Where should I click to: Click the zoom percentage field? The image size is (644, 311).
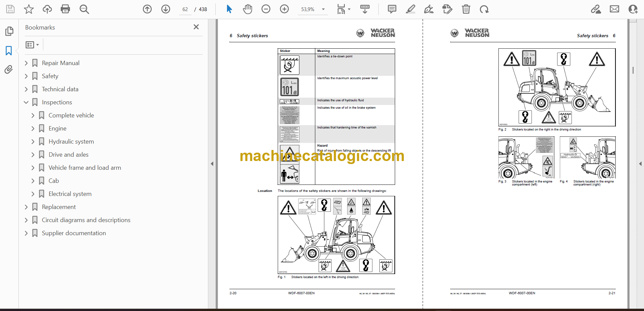click(308, 9)
